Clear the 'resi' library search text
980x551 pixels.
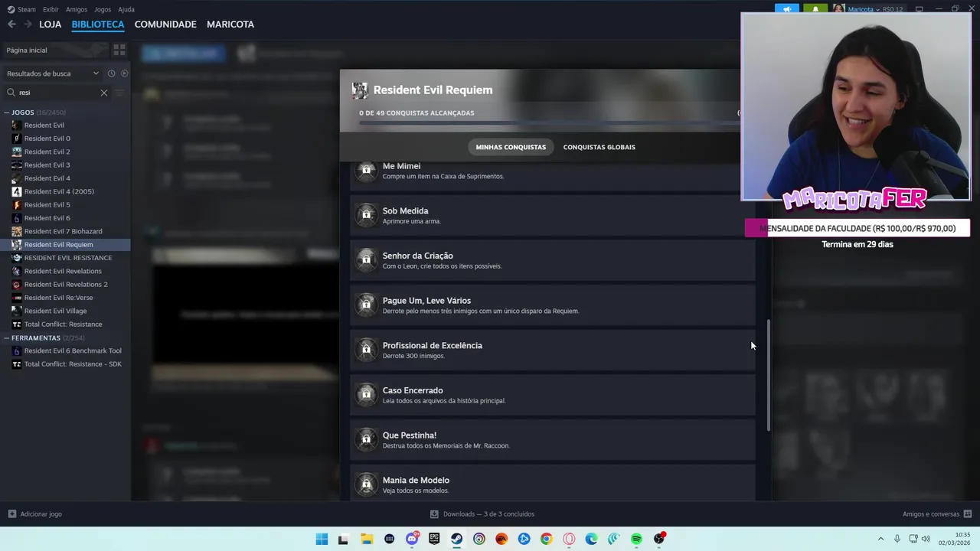[104, 93]
